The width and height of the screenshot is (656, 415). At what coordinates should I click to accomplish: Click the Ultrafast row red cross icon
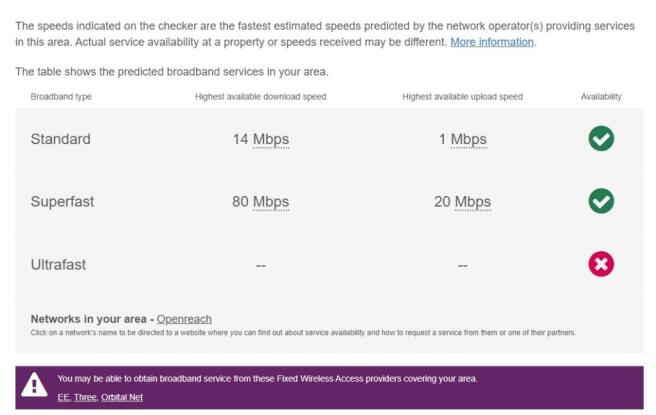(601, 264)
